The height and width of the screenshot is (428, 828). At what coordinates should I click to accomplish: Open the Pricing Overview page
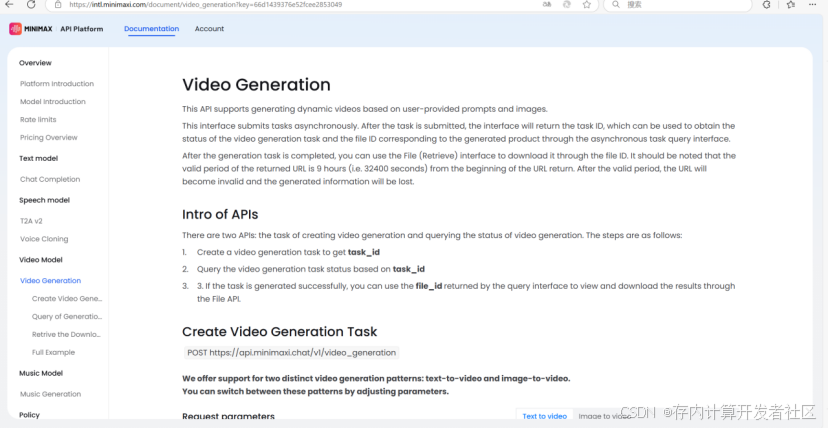click(x=49, y=137)
